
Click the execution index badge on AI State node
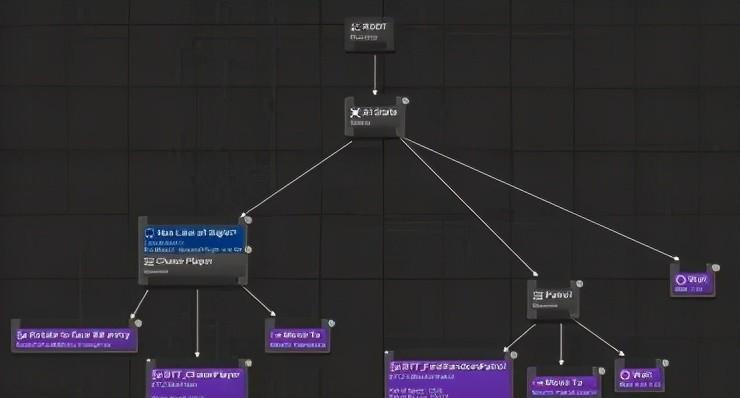click(405, 101)
